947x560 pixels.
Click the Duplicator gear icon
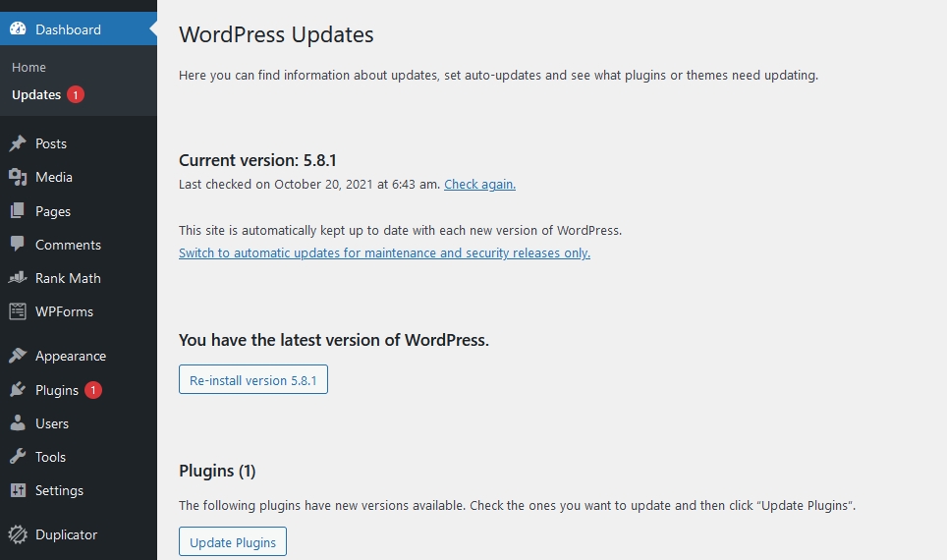[x=18, y=534]
